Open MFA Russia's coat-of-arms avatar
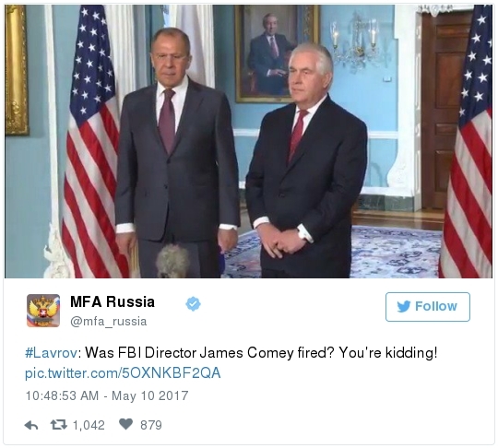Image resolution: width=498 pixels, height=448 pixels. pos(43,311)
